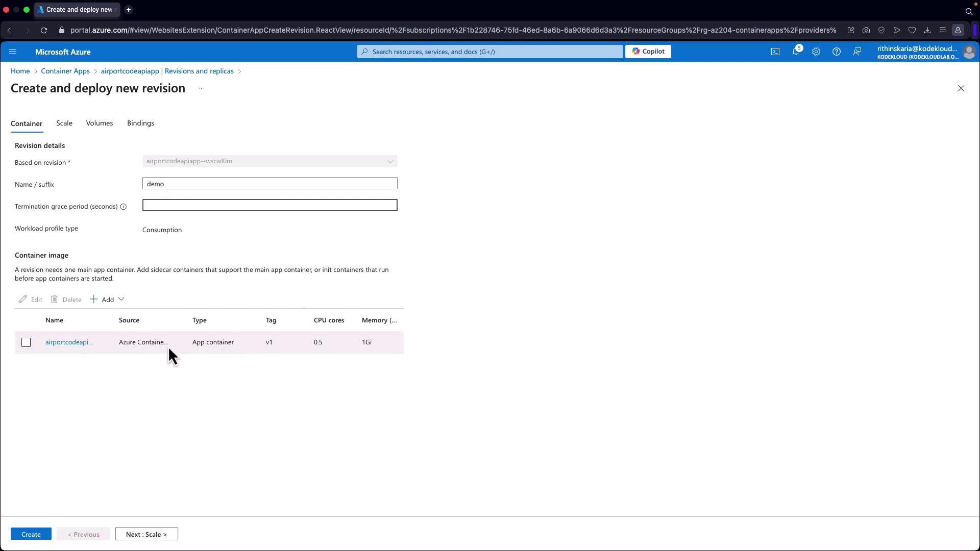The width and height of the screenshot is (980, 551).
Task: Open the airportcodeapi container link
Action: (69, 342)
